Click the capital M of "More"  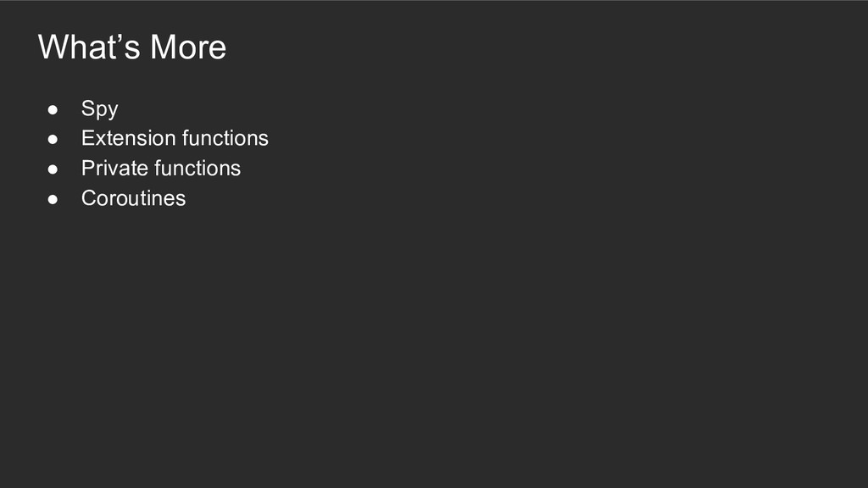pos(163,47)
